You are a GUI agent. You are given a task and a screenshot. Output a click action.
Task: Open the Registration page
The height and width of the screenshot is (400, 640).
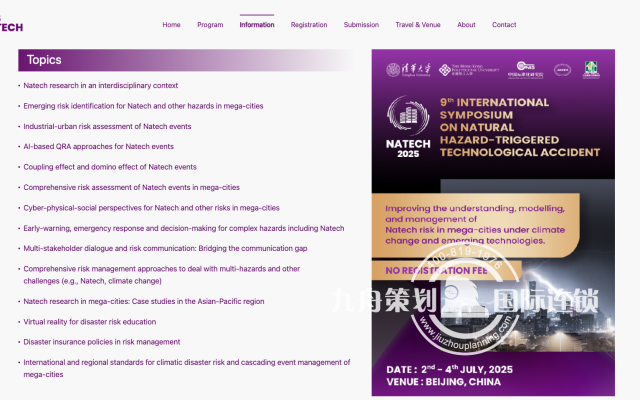coord(309,25)
